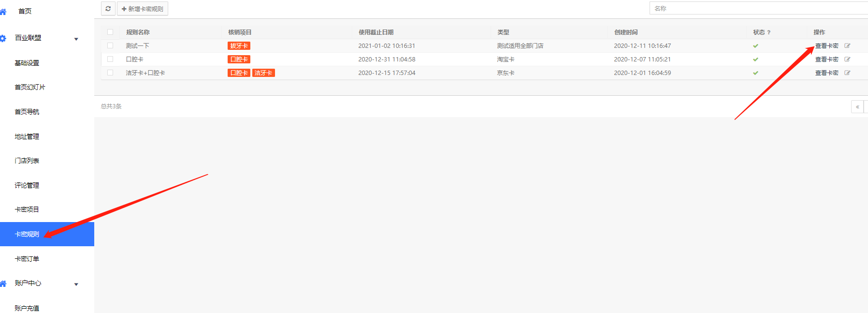This screenshot has width=868, height=313.
Task: Click expiry date 2021-01-02 10:16:31
Action: (x=387, y=46)
